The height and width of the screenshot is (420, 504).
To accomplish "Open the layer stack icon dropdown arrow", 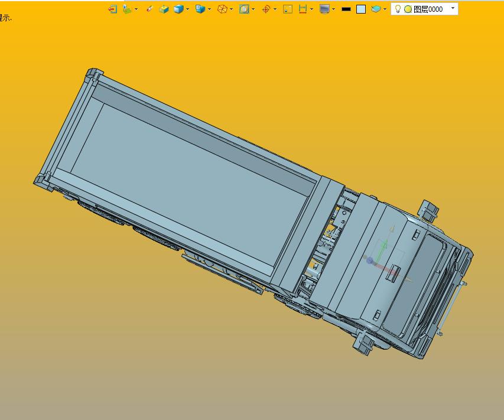I will [385, 9].
